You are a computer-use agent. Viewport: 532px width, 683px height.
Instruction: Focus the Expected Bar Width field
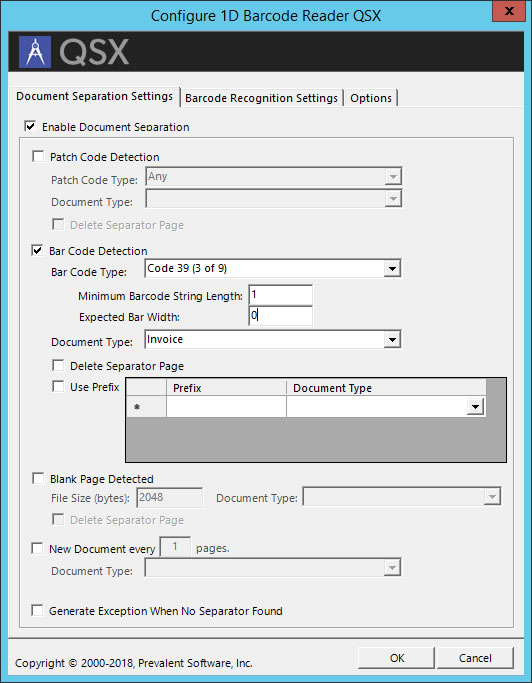pyautogui.click(x=281, y=316)
